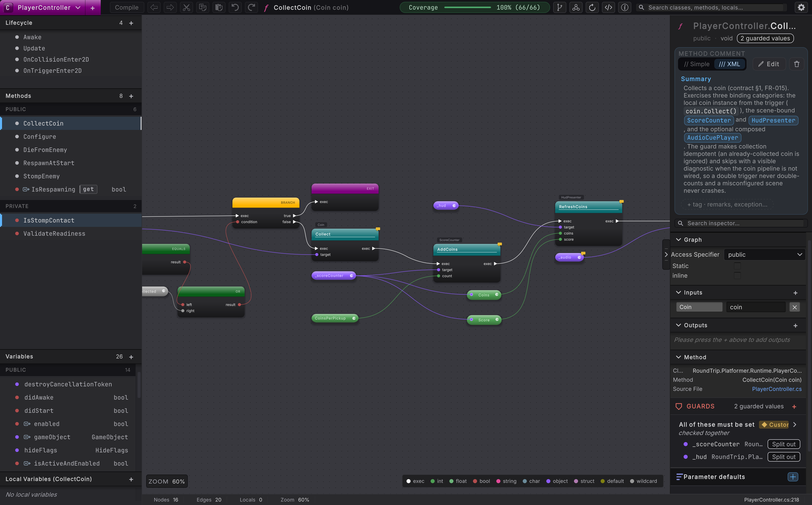Toggle the inline checkbox

click(737, 276)
